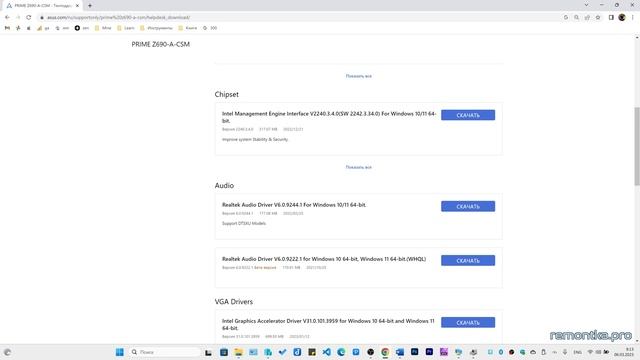The image size is (640, 360).
Task: Open the Книги bookmarks folder
Action: [x=188, y=28]
